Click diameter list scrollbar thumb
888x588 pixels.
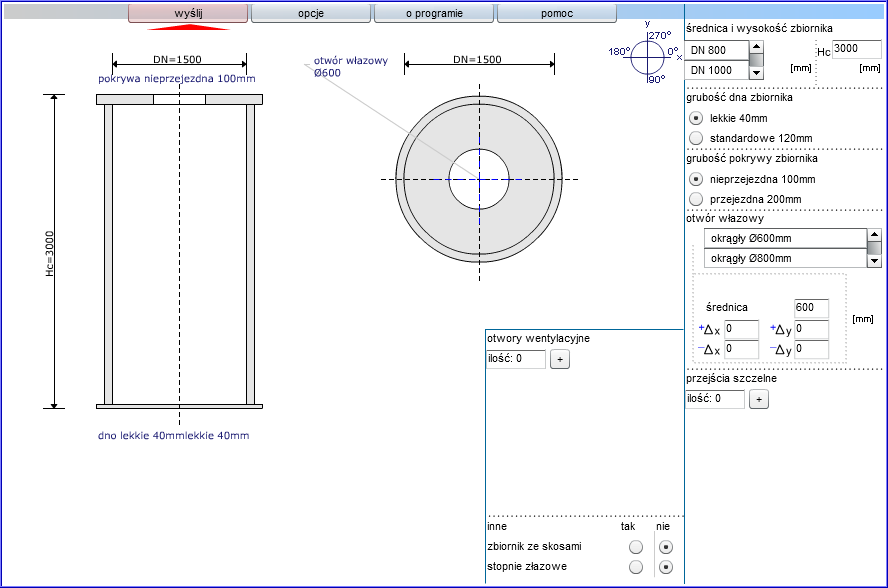point(756,59)
